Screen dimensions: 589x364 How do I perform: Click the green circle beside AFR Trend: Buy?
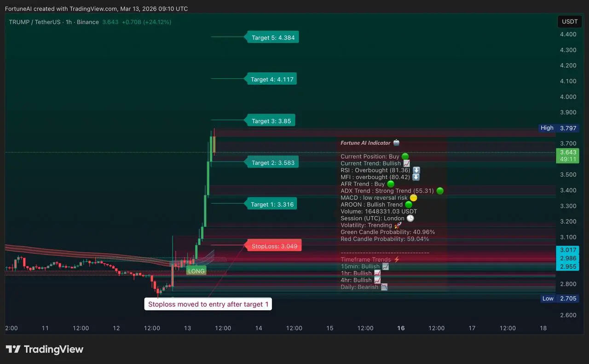(x=391, y=184)
